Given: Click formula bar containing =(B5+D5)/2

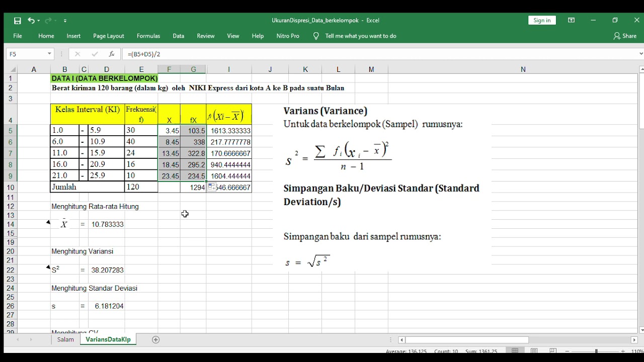Looking at the screenshot, I should [380, 54].
